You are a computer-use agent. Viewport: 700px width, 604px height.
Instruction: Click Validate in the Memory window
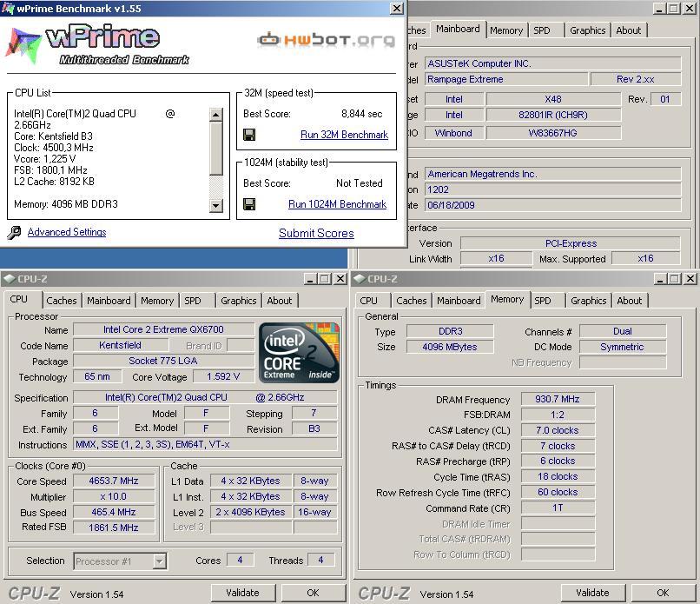[593, 593]
